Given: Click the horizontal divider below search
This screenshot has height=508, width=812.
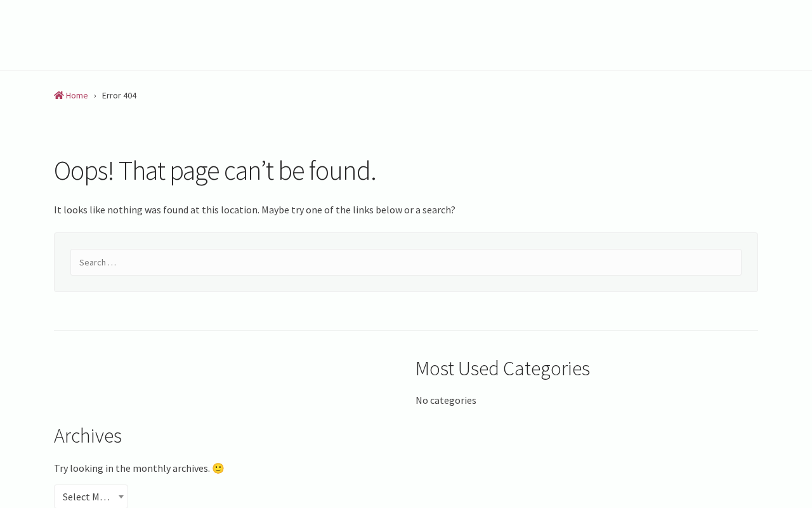Looking at the screenshot, I should 406,330.
